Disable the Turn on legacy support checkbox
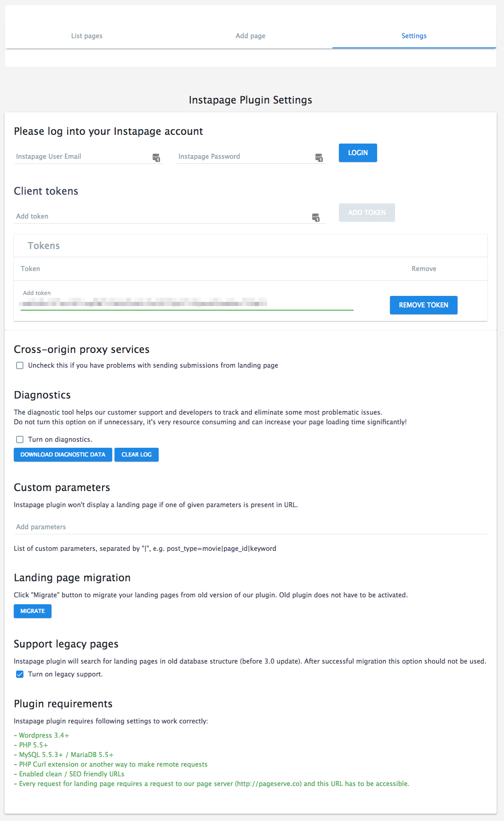Viewport: 504px width, 821px height. pyautogui.click(x=20, y=674)
